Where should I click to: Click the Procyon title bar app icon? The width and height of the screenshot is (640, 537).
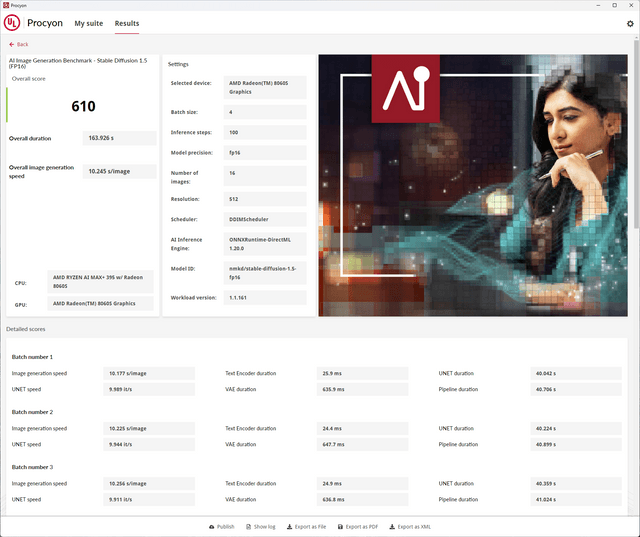6,5
